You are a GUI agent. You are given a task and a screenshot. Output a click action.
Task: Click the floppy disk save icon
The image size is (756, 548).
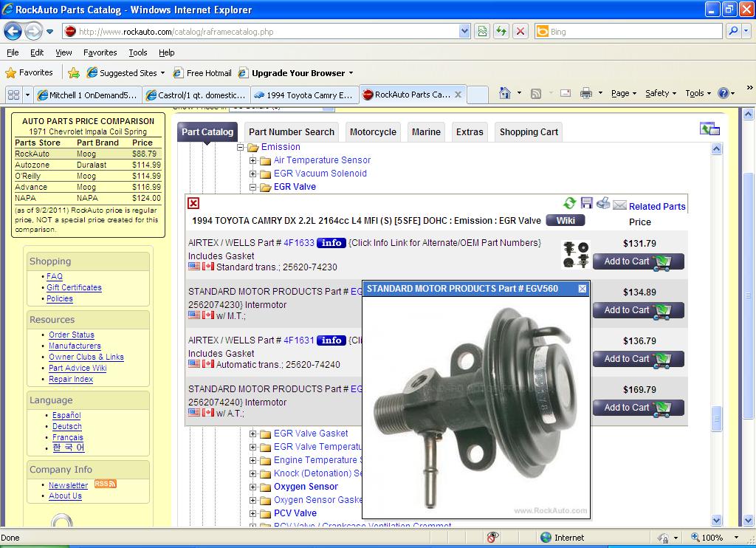point(587,203)
